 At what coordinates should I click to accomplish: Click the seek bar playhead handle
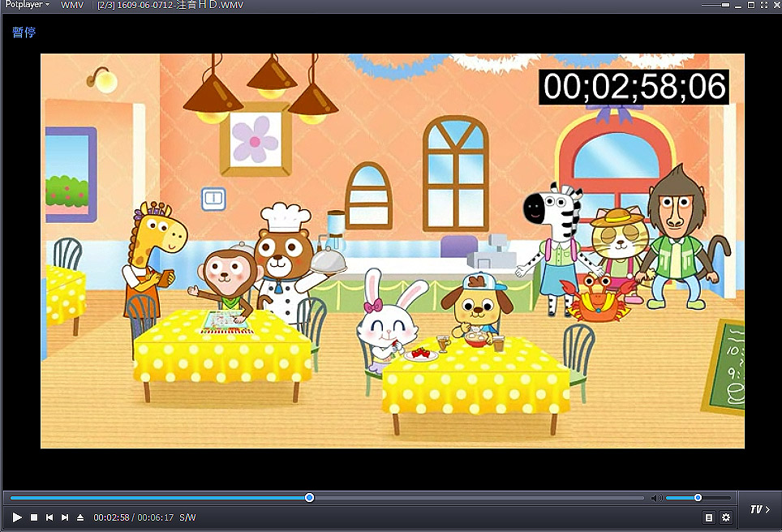309,498
